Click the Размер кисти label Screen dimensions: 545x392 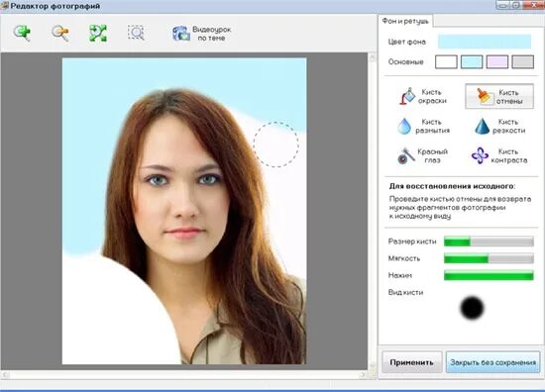[x=412, y=242]
